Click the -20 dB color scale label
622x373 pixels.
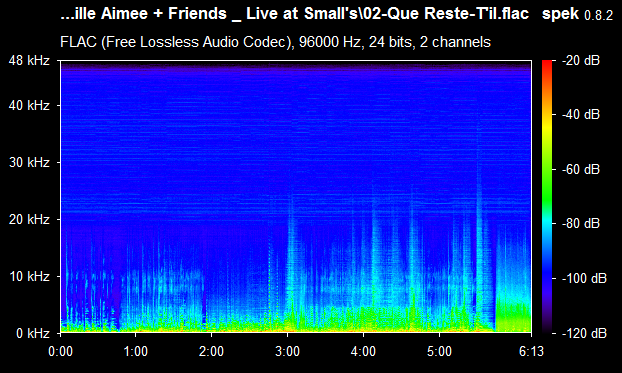tap(581, 61)
